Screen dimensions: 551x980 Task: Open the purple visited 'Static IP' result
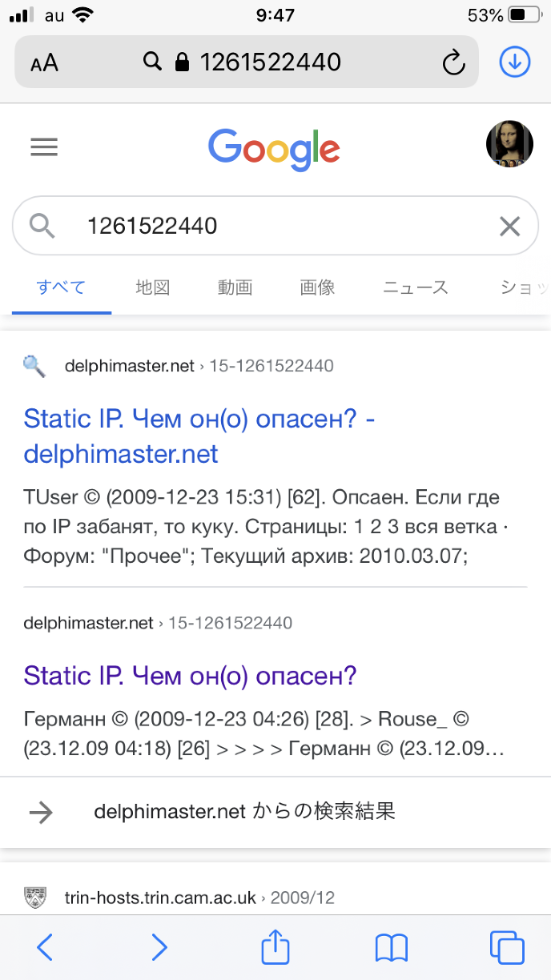tap(190, 676)
